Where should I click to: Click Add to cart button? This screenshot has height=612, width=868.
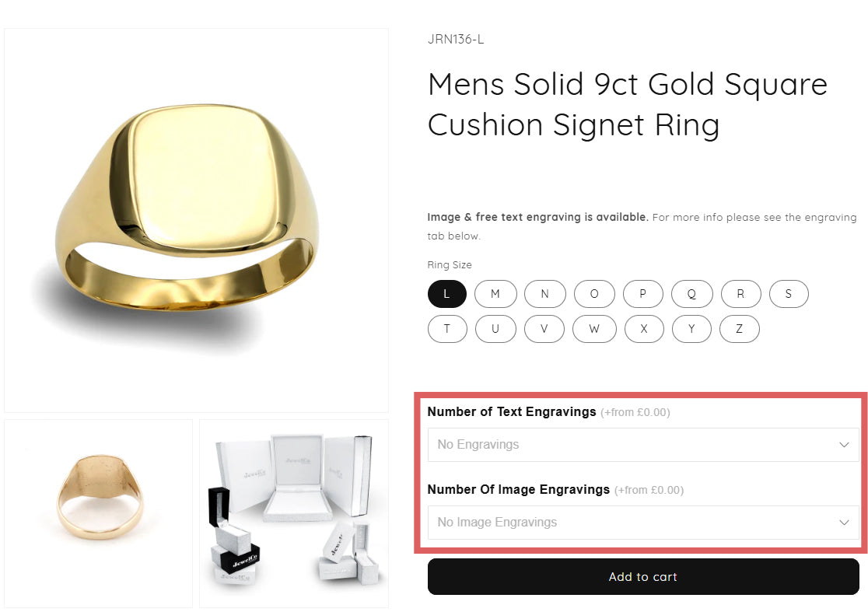642,577
